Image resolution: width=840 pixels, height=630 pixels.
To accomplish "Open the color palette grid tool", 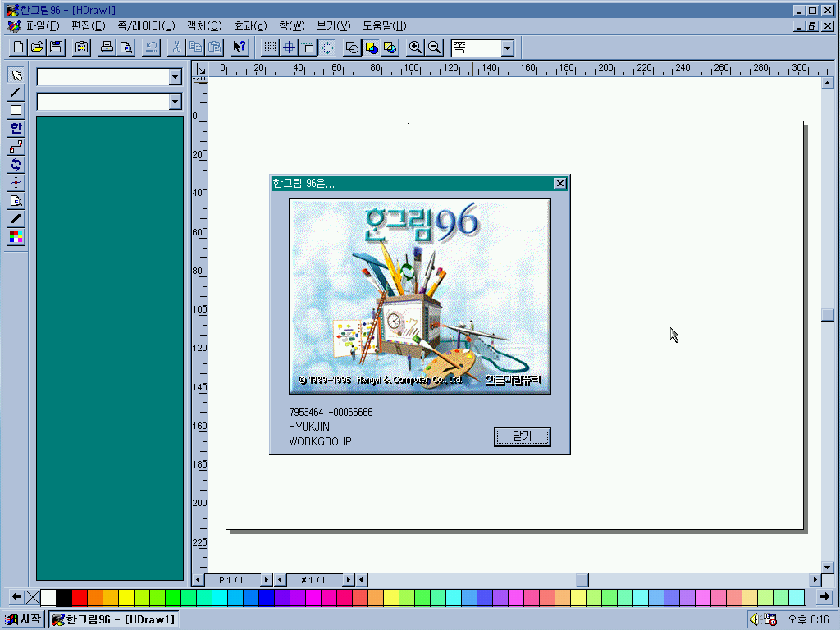I will (16, 237).
